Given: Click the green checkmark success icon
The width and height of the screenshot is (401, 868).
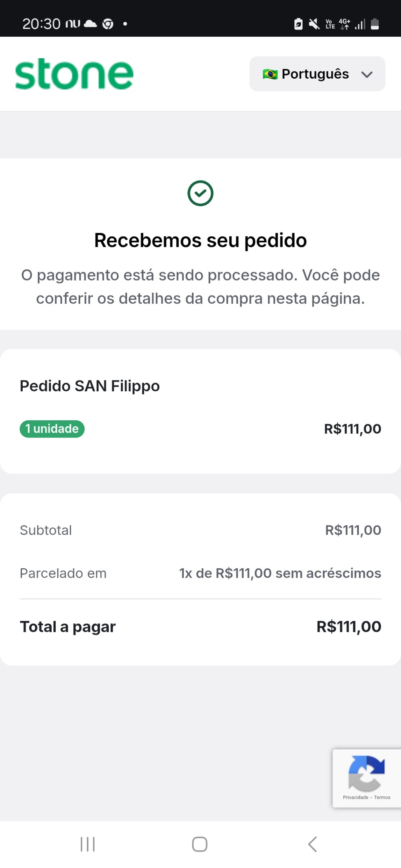Looking at the screenshot, I should coord(200,193).
